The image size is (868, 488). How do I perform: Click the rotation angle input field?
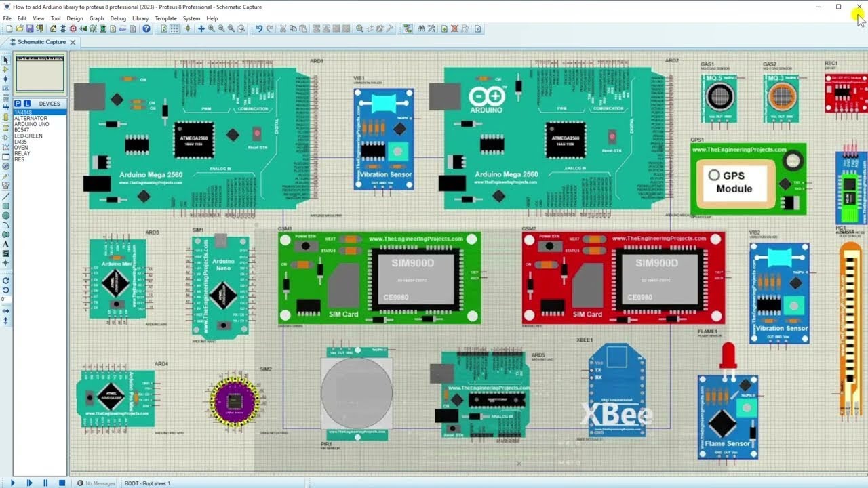click(x=5, y=299)
